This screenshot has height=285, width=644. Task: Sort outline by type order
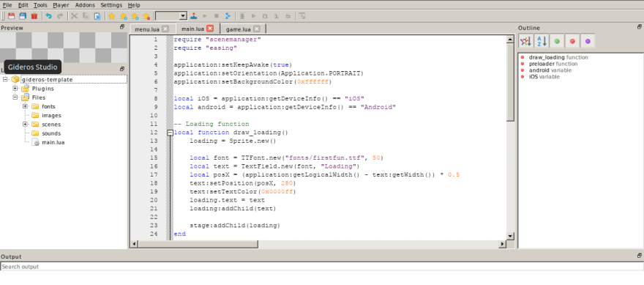525,41
